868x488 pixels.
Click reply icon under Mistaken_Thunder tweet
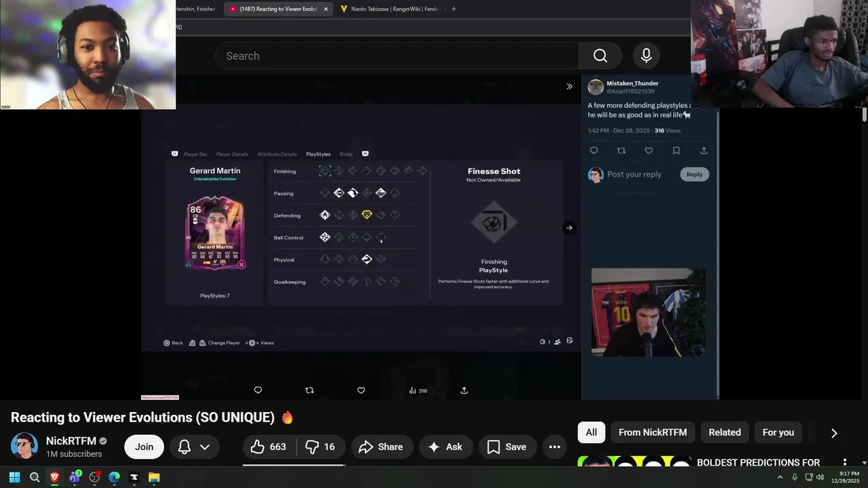(x=594, y=150)
